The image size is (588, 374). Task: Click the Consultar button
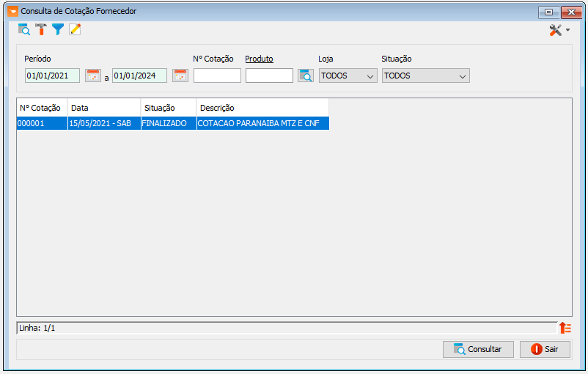coord(478,349)
